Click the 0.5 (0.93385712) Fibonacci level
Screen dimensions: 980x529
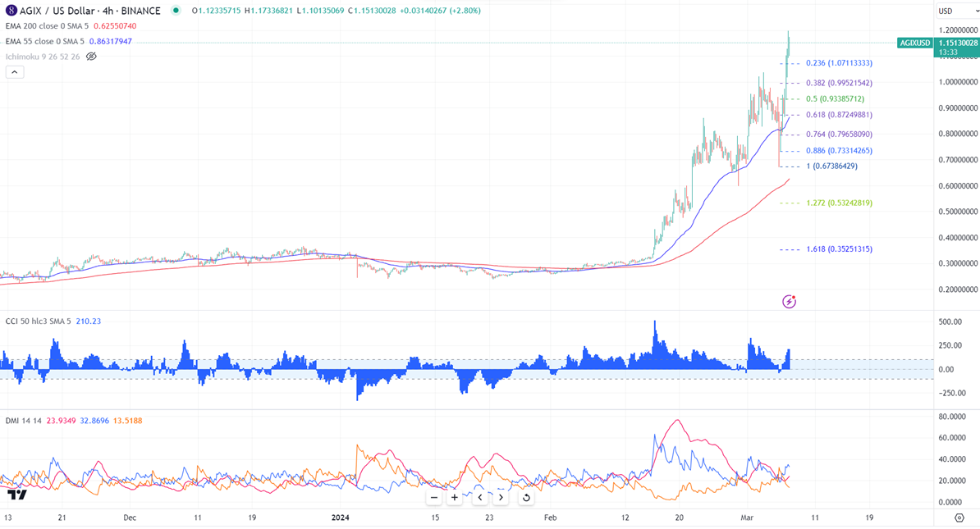coord(835,98)
